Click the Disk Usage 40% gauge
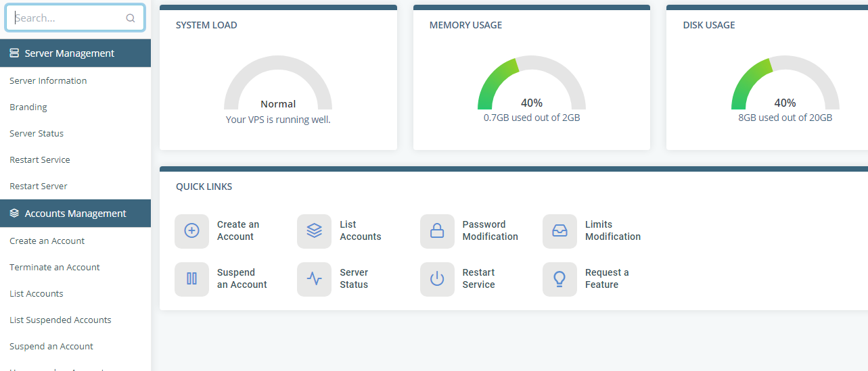 click(785, 82)
